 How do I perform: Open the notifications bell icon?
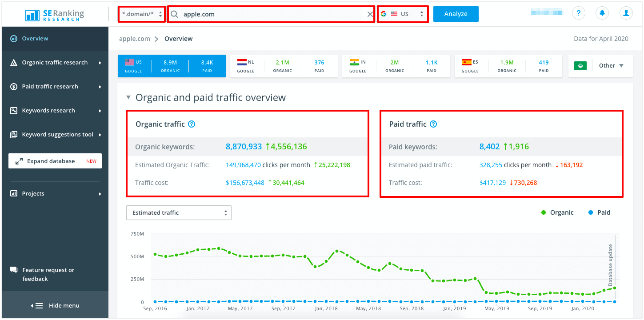[602, 13]
